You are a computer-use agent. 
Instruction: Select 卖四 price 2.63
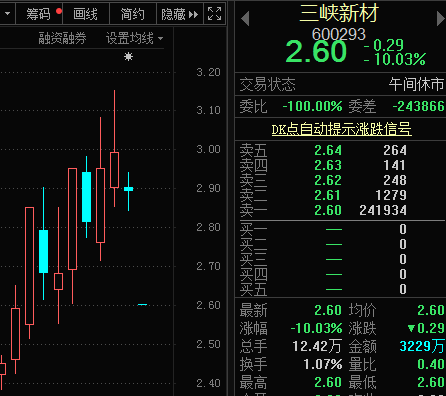328,165
